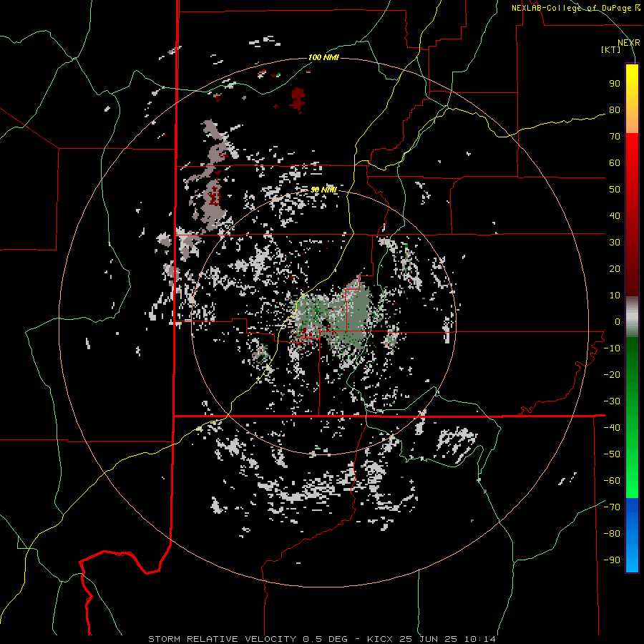Select the 0 value on velocity scale
Viewport: 644px width, 644px height.
pyautogui.click(x=618, y=322)
